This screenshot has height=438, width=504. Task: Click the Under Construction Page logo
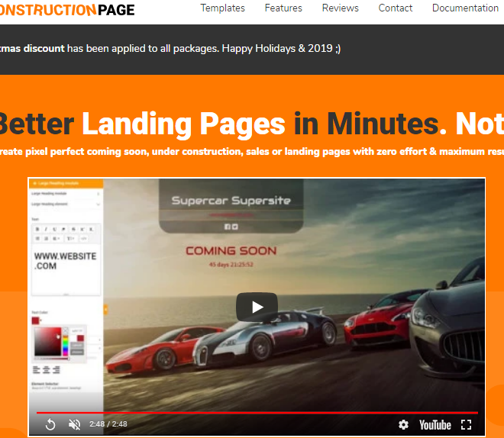(67, 10)
